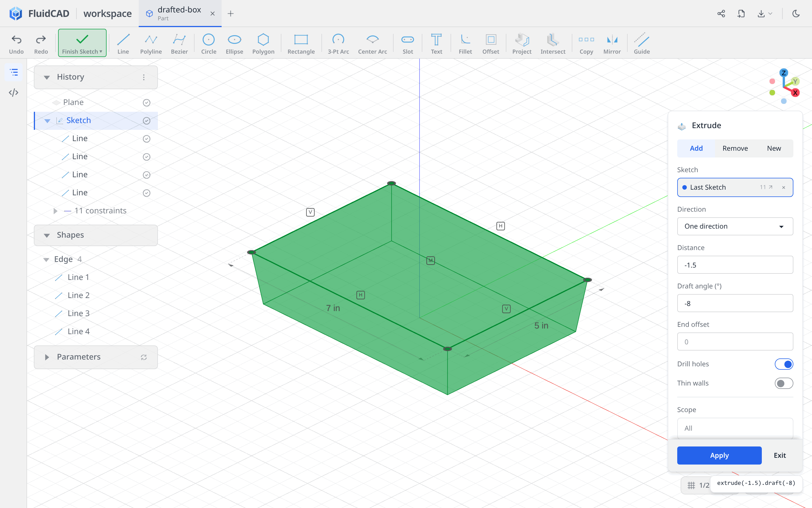Image resolution: width=812 pixels, height=508 pixels.
Task: Toggle the Drill holes switch
Action: point(784,364)
